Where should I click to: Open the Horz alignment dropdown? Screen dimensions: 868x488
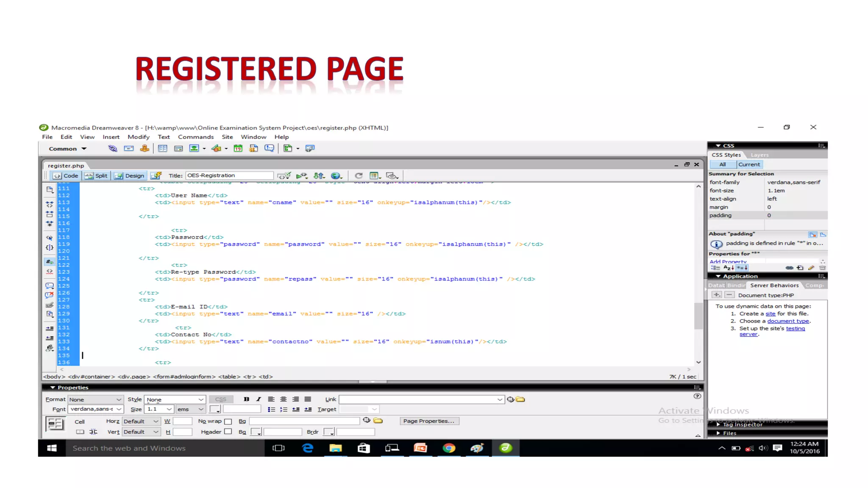(x=141, y=421)
